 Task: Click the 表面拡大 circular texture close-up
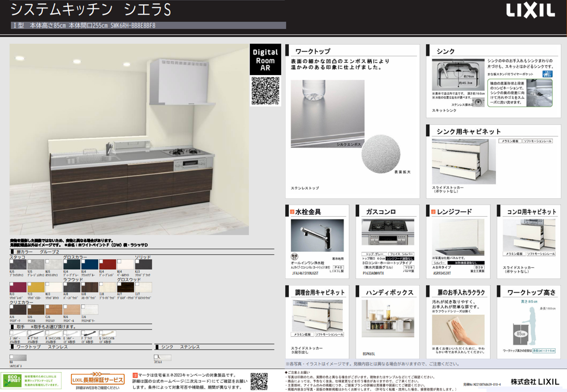pos(381,154)
